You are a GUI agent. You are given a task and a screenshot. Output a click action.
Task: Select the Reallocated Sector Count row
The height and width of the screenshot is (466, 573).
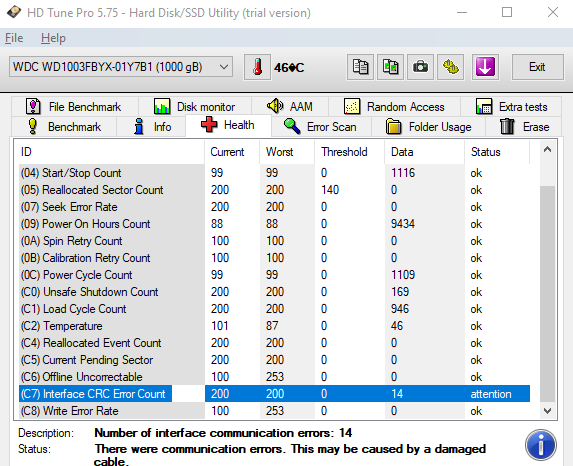tap(274, 190)
